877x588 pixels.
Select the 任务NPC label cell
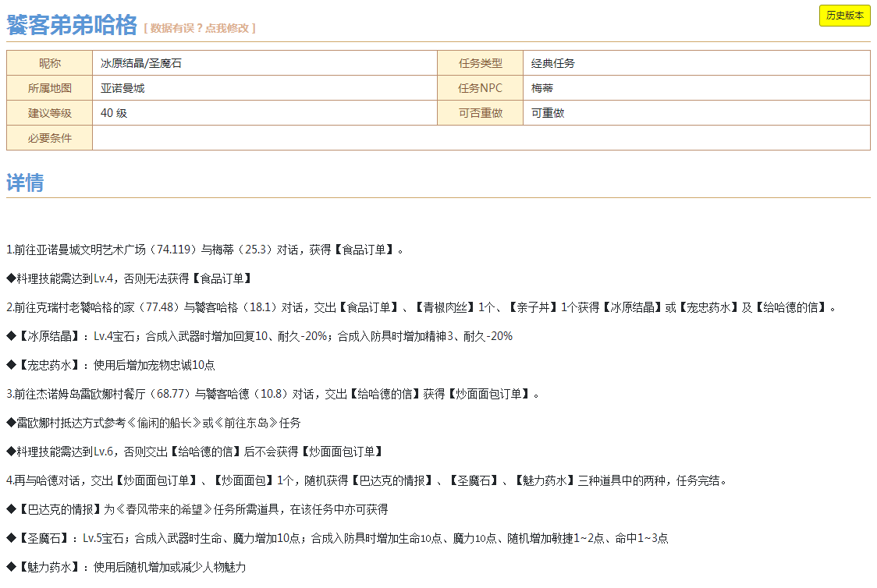pyautogui.click(x=480, y=88)
